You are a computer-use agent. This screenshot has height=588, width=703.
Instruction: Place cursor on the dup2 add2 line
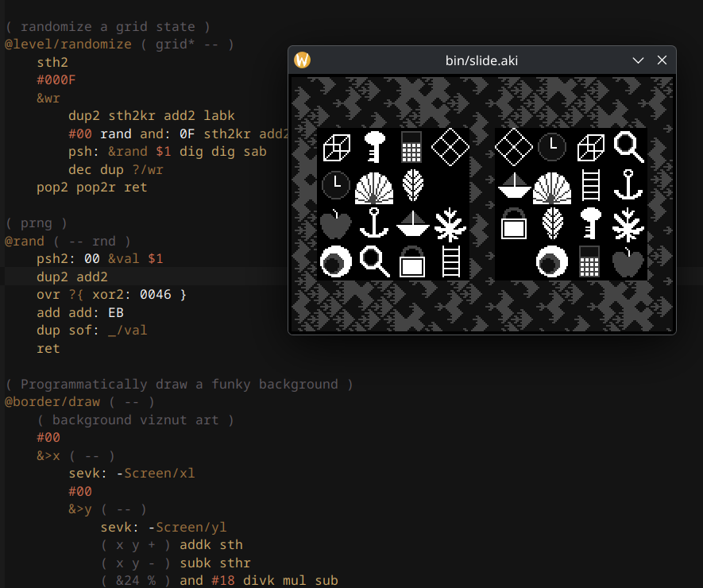[72, 277]
